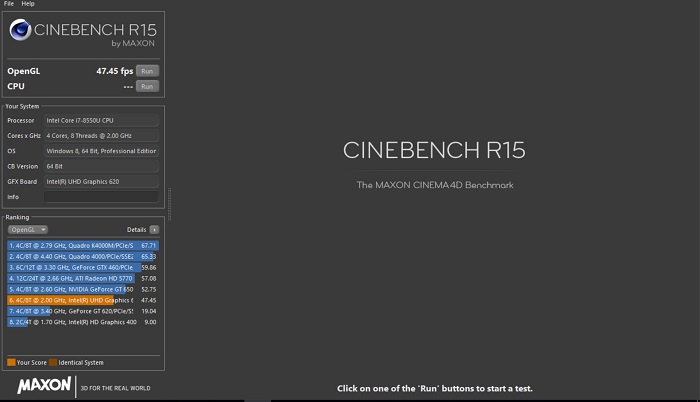Open the OpenGL ranking dropdown
The image size is (700, 402).
28,230
